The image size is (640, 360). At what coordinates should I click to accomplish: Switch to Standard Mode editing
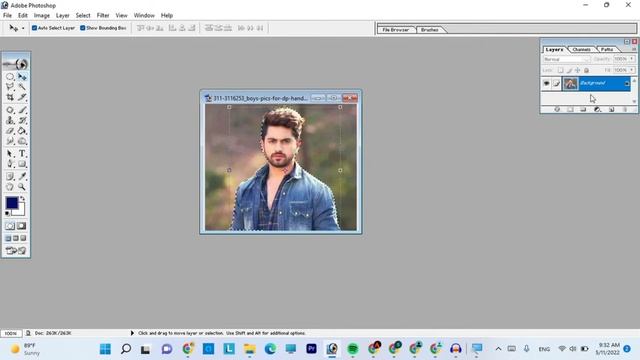[10, 226]
